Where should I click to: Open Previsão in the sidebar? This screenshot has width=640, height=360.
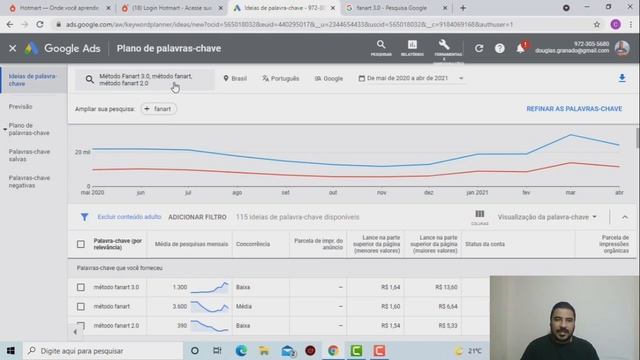[x=20, y=107]
